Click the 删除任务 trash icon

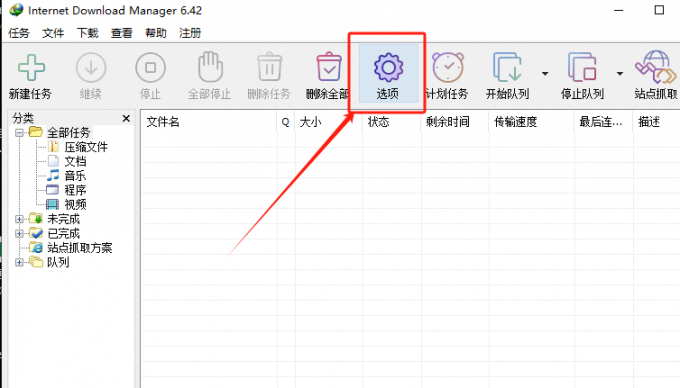(270, 67)
